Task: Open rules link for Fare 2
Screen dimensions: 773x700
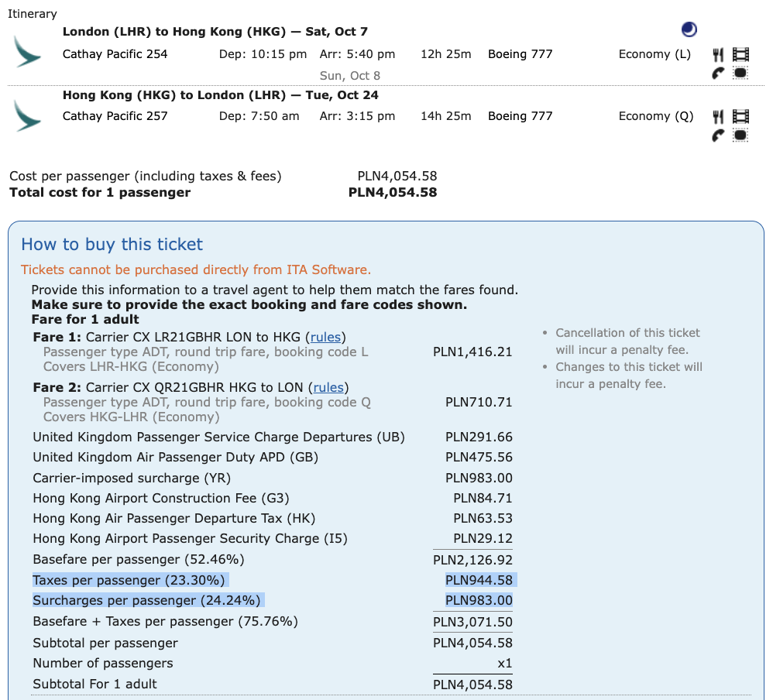Action: (328, 387)
